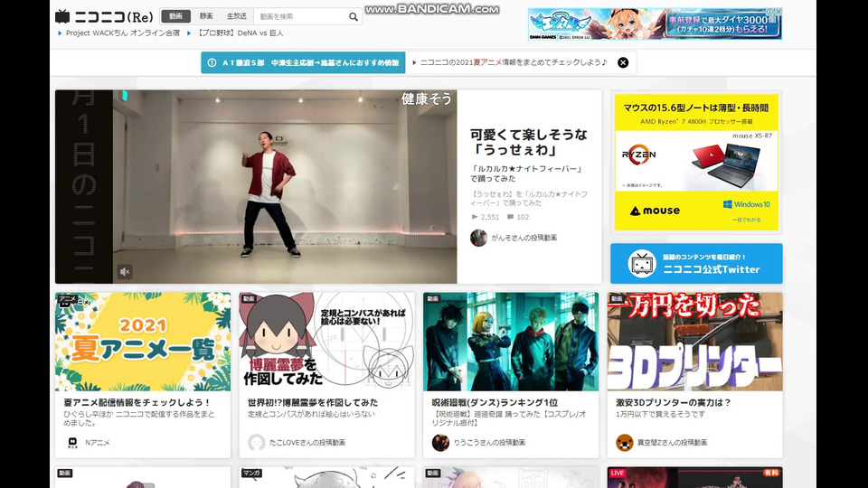Open the ニコニコ公式Twitter banner

click(696, 263)
